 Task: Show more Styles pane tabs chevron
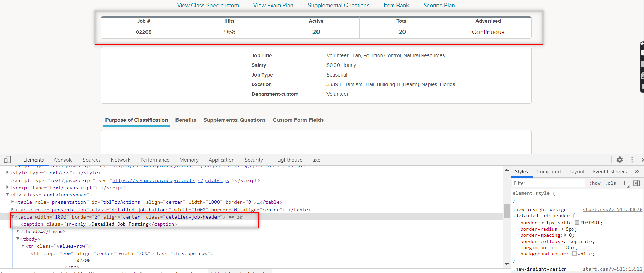pyautogui.click(x=637, y=171)
